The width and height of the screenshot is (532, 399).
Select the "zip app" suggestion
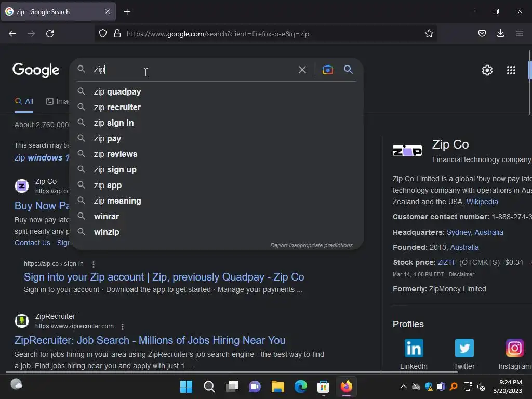point(217,185)
